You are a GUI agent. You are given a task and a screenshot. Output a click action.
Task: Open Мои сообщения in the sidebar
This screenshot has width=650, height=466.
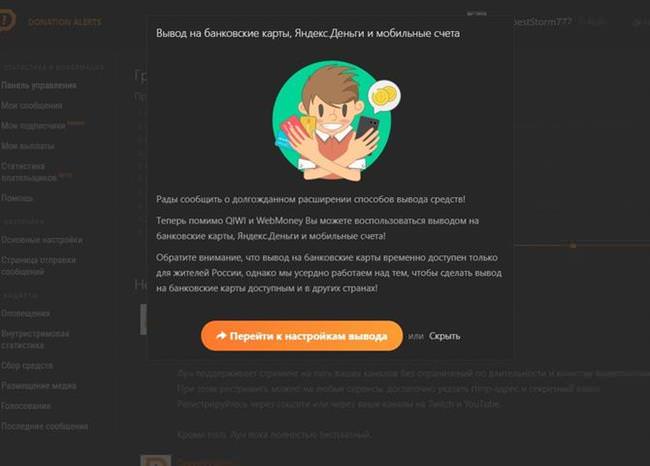(x=32, y=106)
